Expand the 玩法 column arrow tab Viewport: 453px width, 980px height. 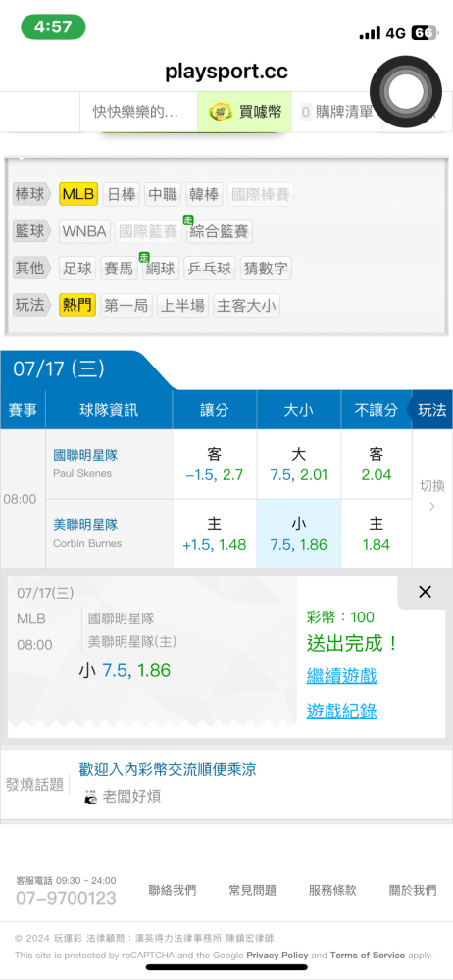coord(429,410)
